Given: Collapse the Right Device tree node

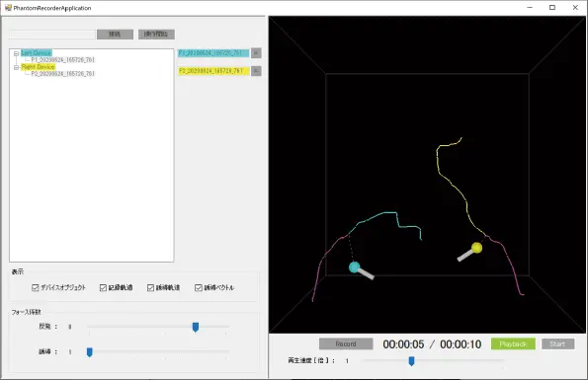Looking at the screenshot, I should point(16,67).
